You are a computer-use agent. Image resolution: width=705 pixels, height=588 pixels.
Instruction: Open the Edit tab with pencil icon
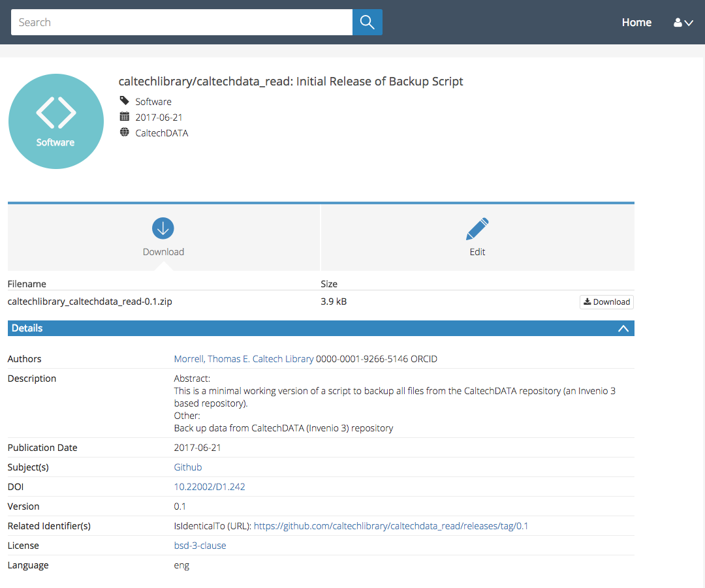477,238
